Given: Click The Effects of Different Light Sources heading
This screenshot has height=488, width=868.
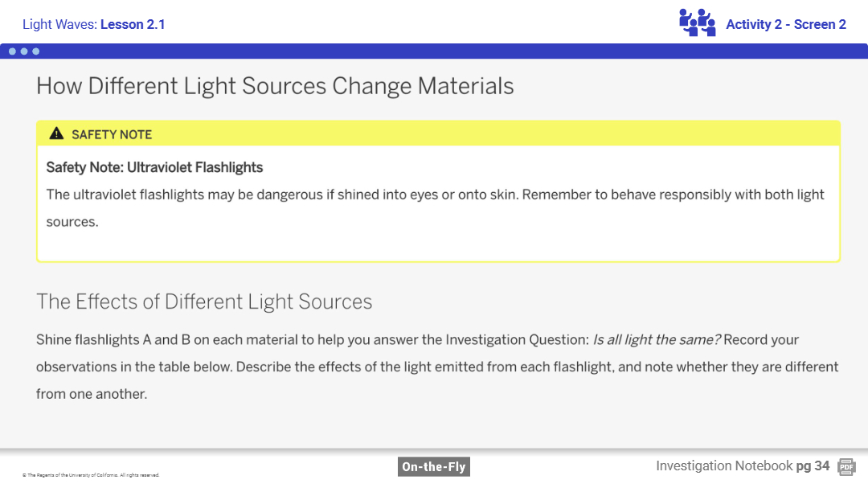Looking at the screenshot, I should [x=204, y=301].
